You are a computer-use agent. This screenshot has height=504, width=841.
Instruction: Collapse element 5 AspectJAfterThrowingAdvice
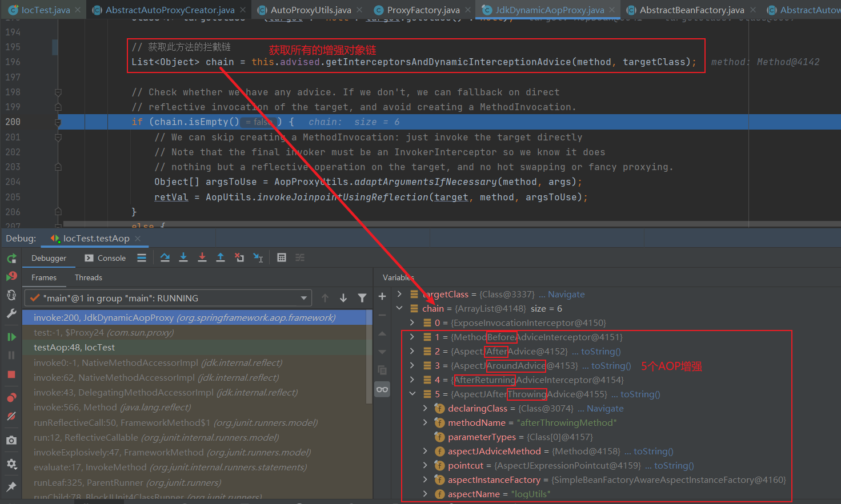click(412, 394)
